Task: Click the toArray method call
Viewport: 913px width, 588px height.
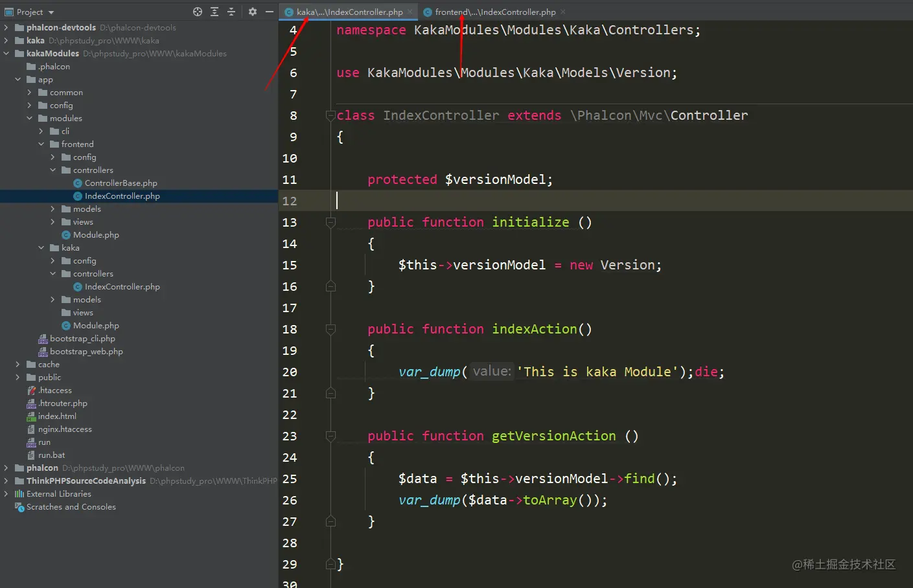Action: (x=549, y=500)
